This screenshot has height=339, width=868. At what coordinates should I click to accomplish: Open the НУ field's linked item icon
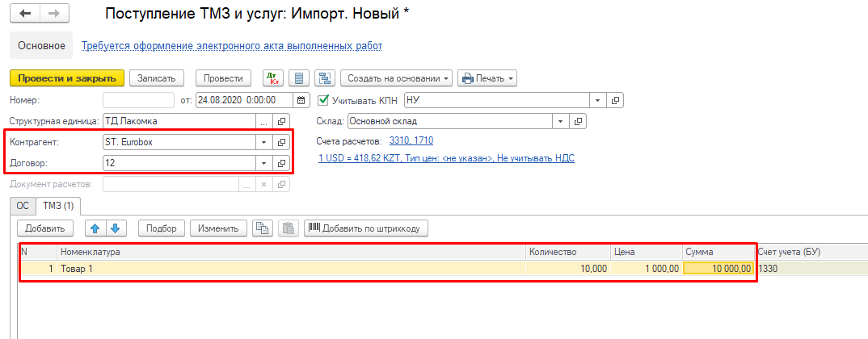coord(614,101)
